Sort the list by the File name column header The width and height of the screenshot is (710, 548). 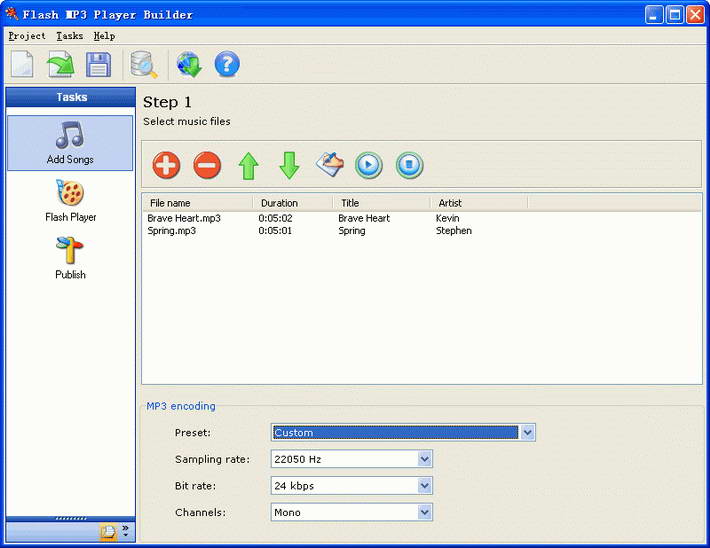pos(198,203)
